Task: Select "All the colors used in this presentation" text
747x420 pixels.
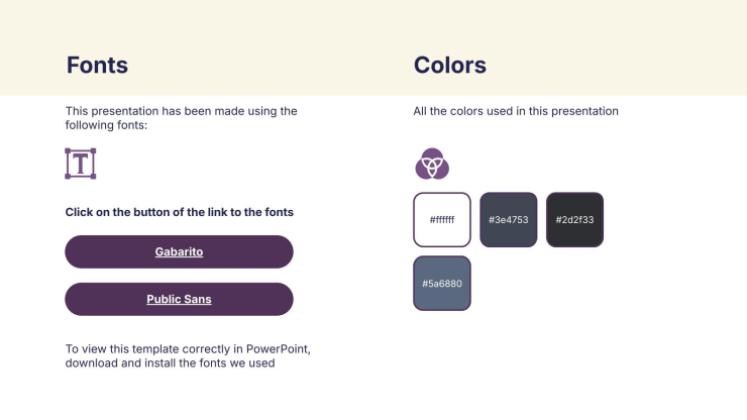Action: (516, 111)
